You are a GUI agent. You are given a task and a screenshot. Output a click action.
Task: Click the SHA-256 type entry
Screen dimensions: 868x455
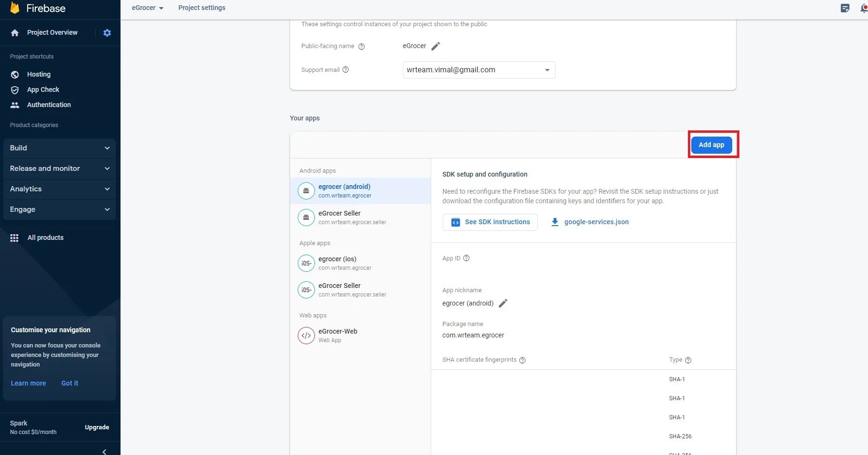point(680,436)
